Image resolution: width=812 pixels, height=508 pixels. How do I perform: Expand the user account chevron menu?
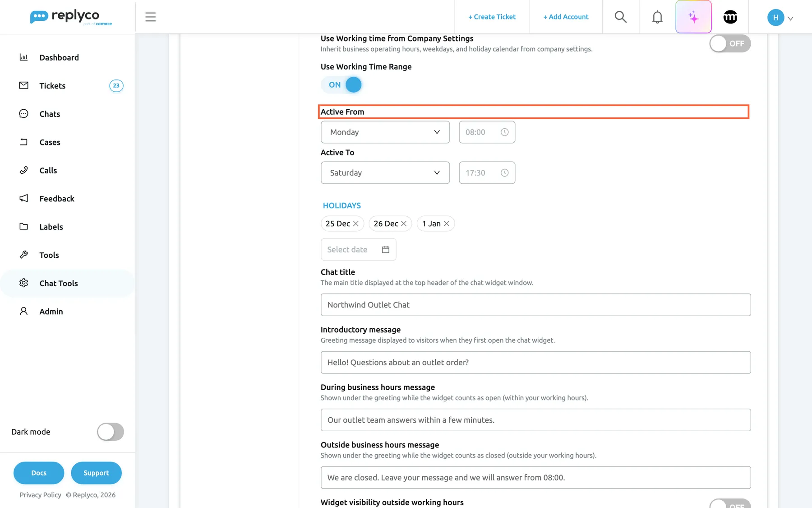tap(790, 19)
